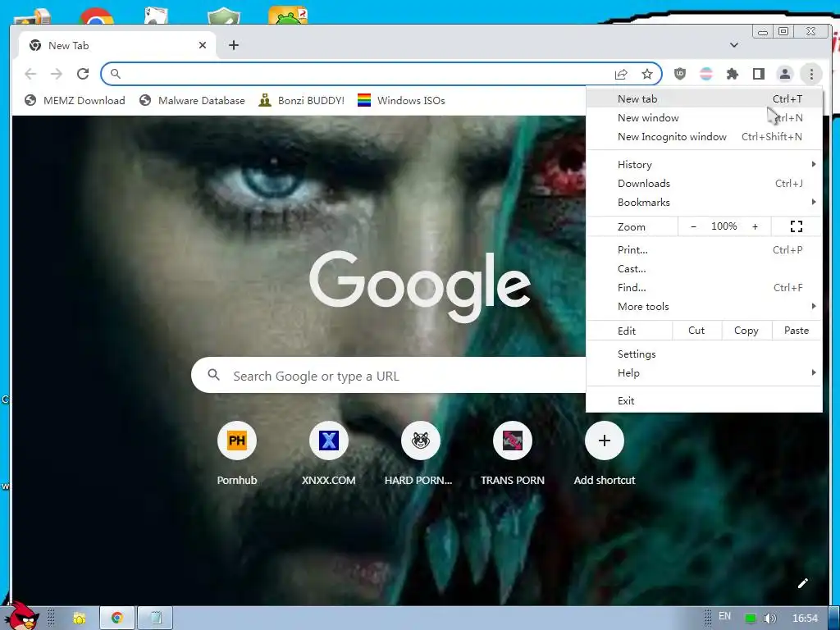Bookmark this tab with the star icon
Screen dimensions: 840x630
tap(647, 74)
